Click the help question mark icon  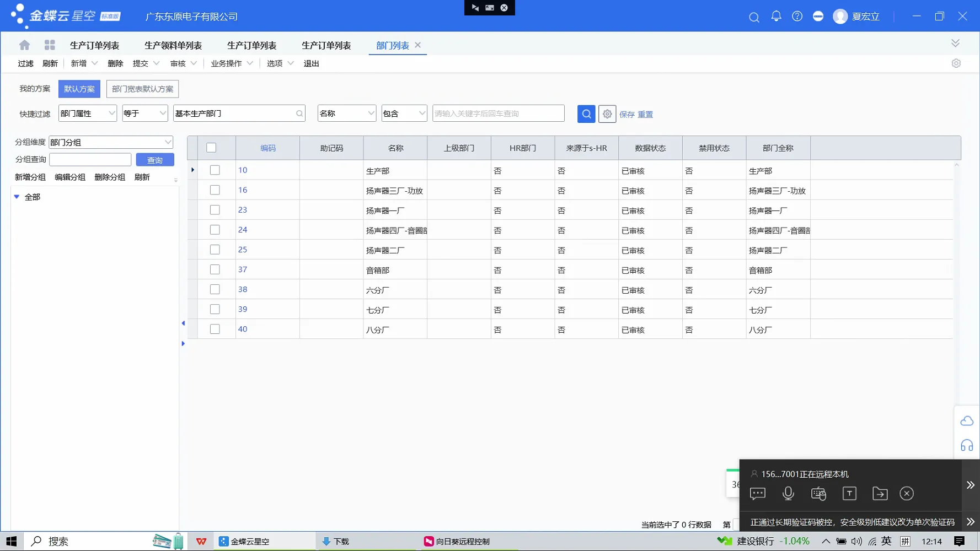(x=797, y=17)
